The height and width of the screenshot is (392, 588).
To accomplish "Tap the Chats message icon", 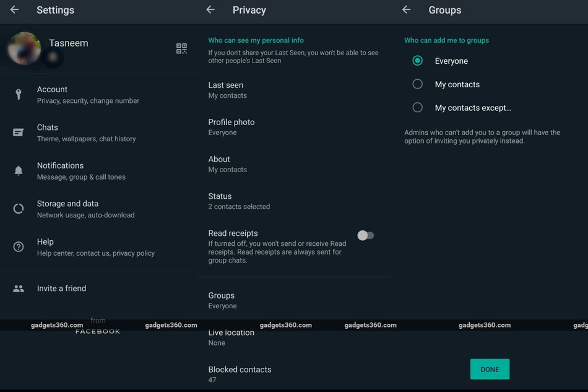I will (19, 133).
